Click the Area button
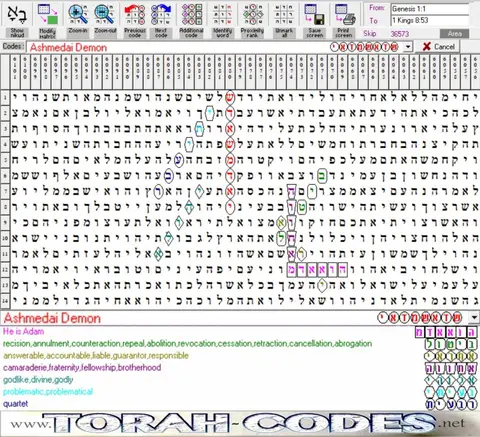 (454, 34)
